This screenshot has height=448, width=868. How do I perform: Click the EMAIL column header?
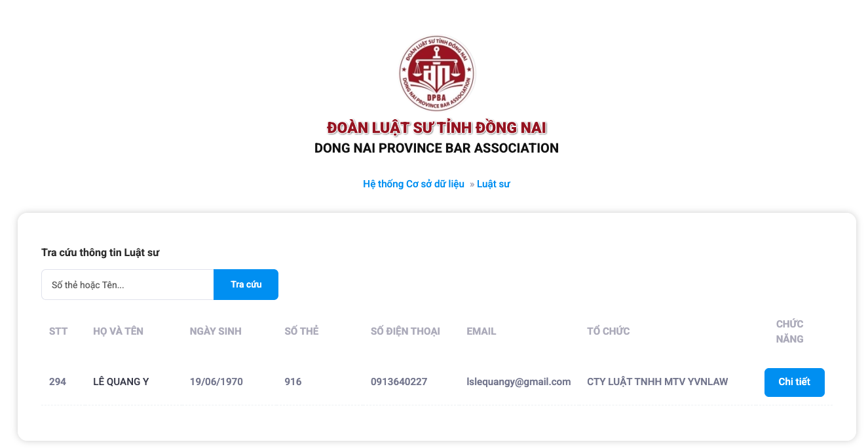coord(481,331)
